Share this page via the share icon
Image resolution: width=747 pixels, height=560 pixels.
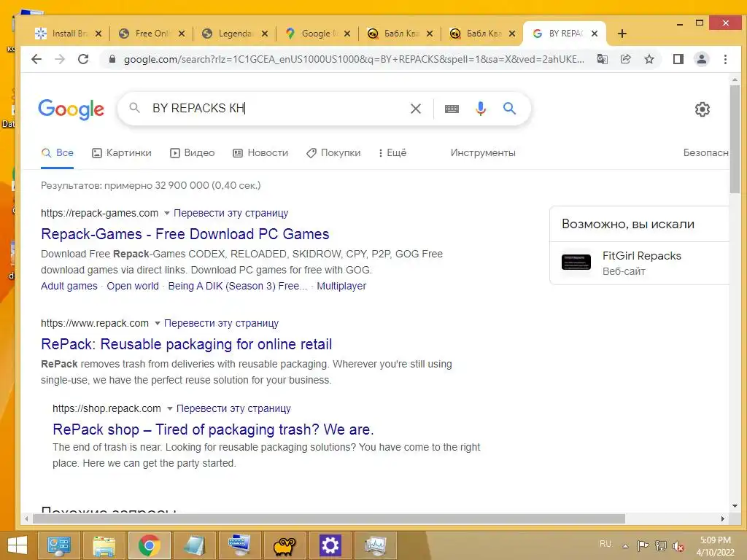point(625,59)
